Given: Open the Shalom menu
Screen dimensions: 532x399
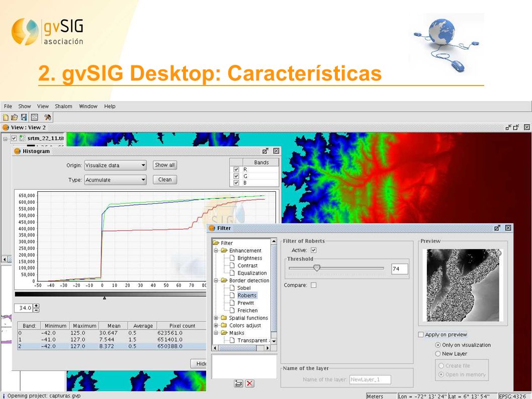Looking at the screenshot, I should pyautogui.click(x=63, y=106).
